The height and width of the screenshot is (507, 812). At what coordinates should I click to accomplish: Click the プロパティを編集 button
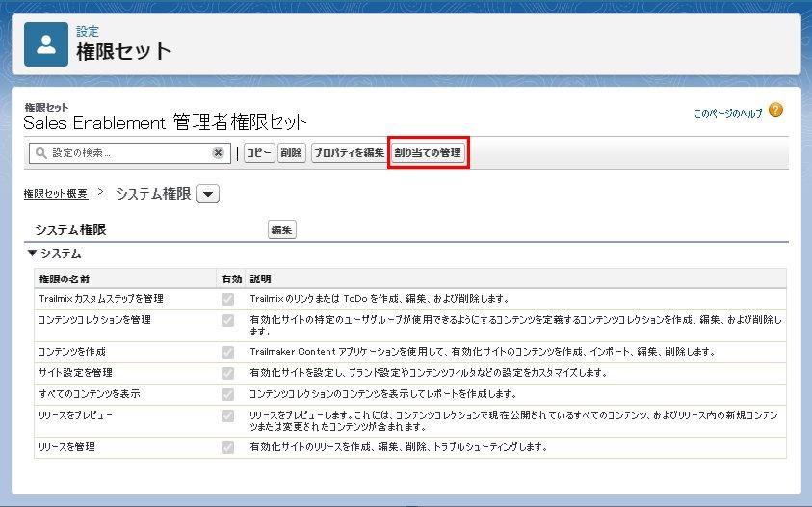[x=349, y=153]
